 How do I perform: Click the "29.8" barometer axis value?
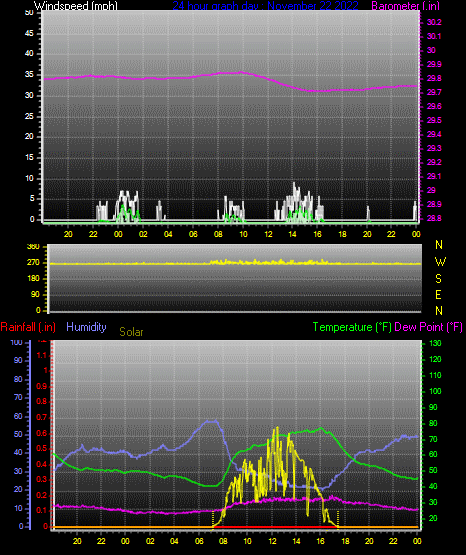point(434,79)
